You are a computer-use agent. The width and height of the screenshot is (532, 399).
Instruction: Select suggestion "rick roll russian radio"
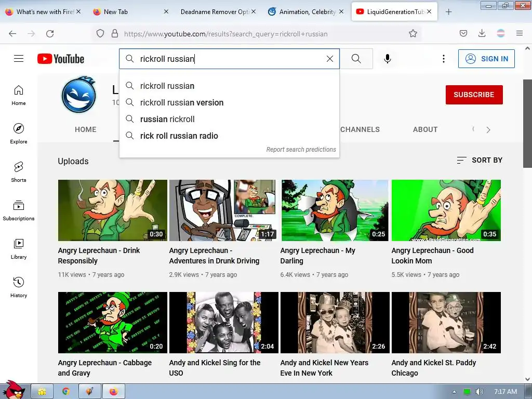[x=229, y=136]
